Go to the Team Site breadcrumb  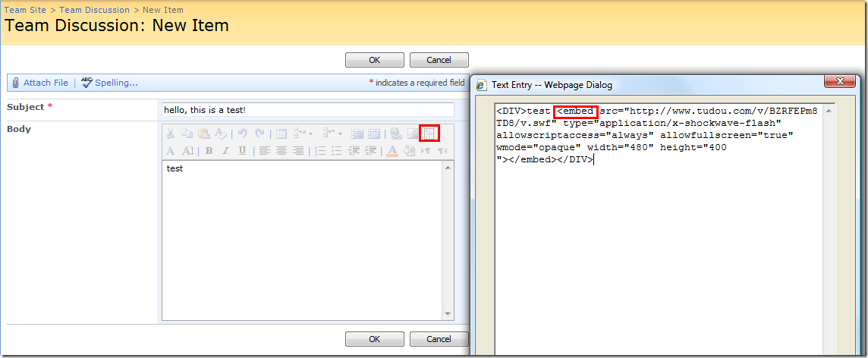[25, 10]
